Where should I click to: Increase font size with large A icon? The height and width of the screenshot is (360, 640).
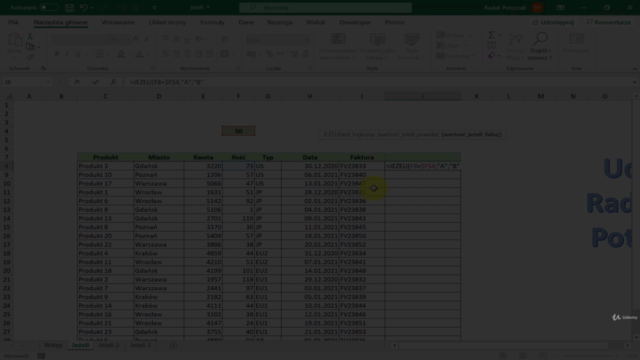coord(136,39)
